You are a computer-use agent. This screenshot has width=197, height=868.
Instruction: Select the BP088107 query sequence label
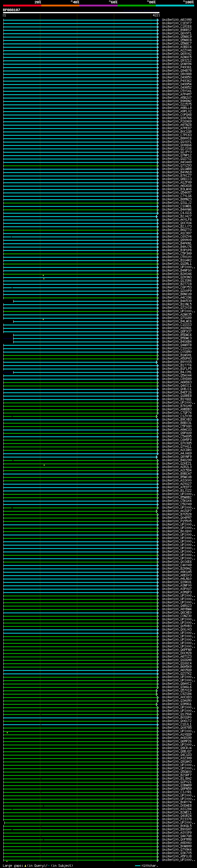point(11,10)
